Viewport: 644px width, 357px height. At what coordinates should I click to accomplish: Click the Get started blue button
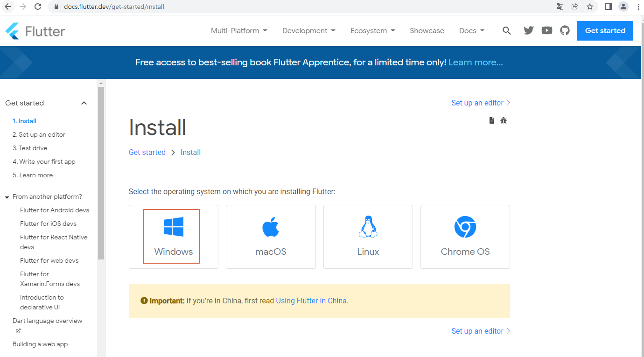point(605,31)
